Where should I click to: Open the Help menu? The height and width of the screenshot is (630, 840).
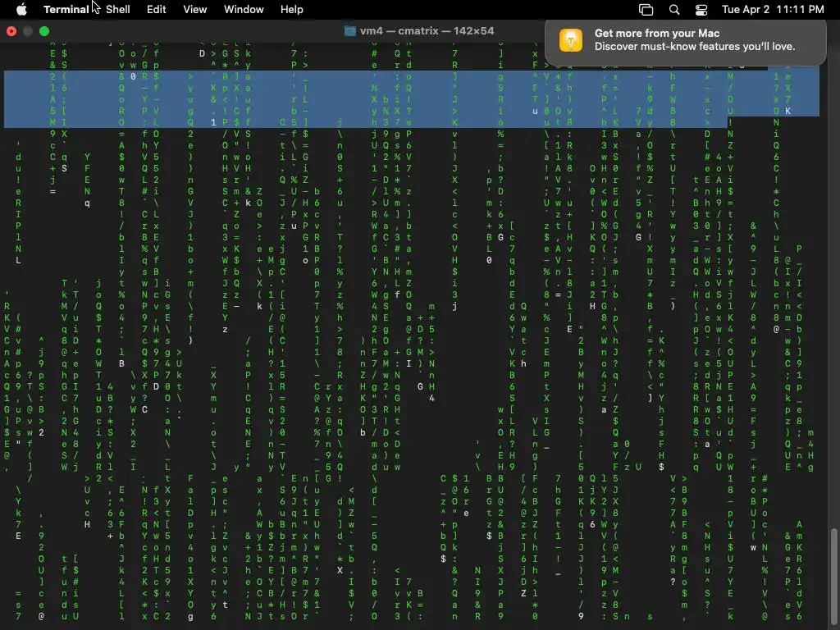(291, 9)
